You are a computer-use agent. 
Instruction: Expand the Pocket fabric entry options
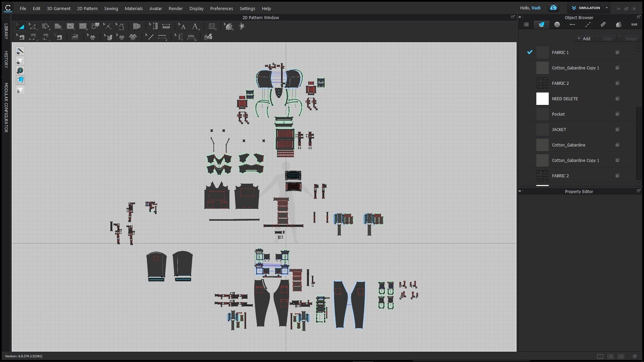point(617,114)
